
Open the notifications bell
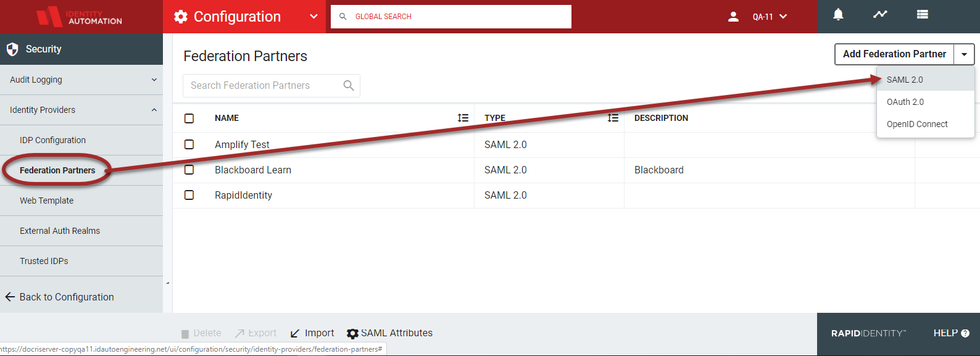click(838, 14)
